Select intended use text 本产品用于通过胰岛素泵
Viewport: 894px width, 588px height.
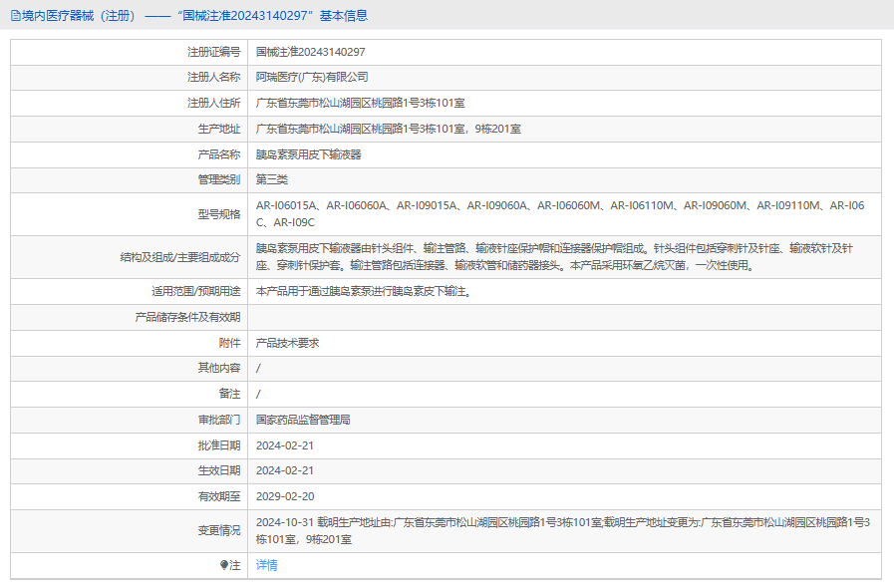click(x=364, y=291)
